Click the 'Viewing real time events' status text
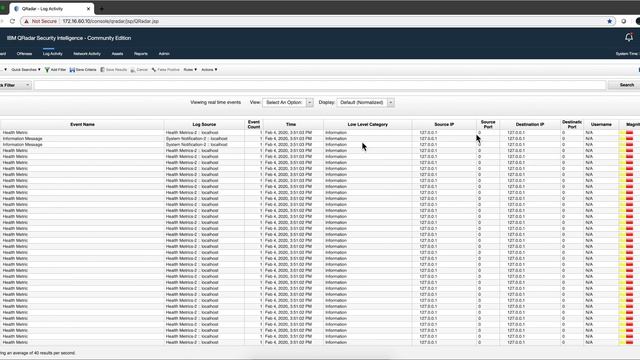 pos(216,102)
